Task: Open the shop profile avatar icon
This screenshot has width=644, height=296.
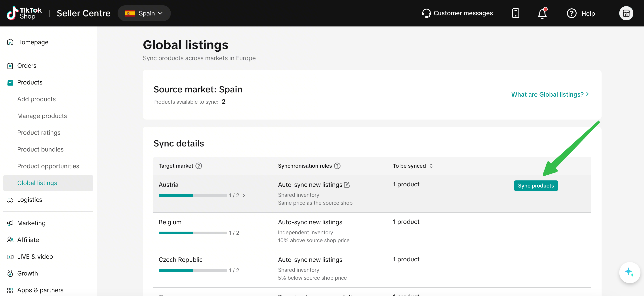Action: tap(626, 13)
